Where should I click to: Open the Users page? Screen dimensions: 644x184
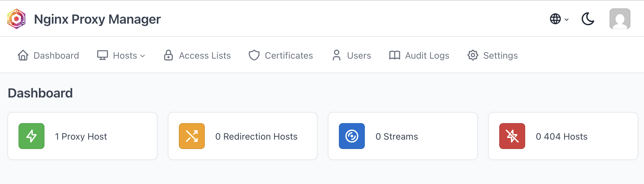[359, 56]
